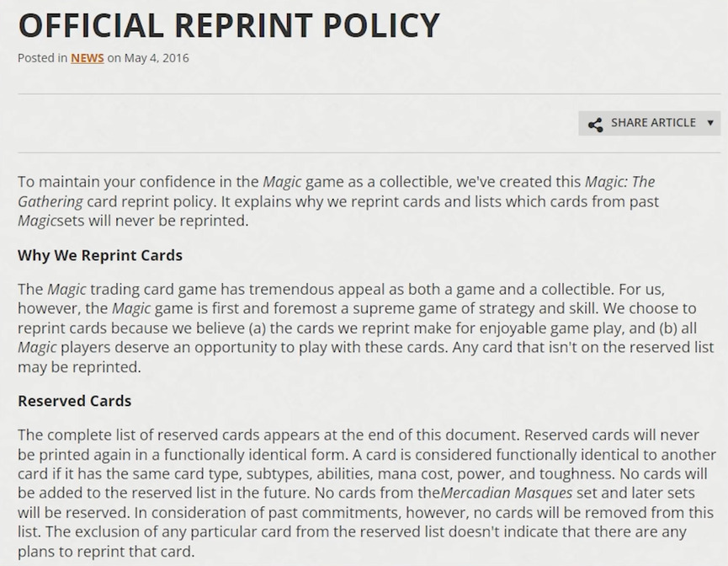Expand the Share Article dropdown arrow
Image resolution: width=728 pixels, height=566 pixels.
tap(710, 123)
